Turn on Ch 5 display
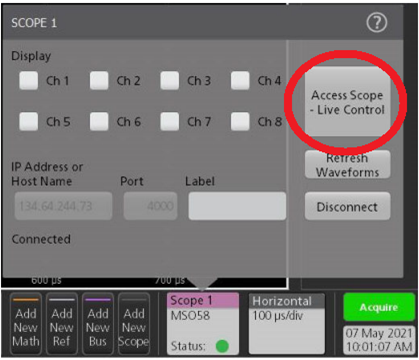This screenshot has width=419, height=360. tap(28, 121)
